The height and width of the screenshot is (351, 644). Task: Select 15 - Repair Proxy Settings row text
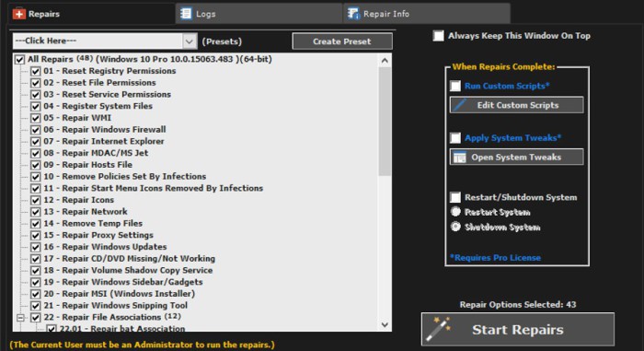[x=98, y=235]
